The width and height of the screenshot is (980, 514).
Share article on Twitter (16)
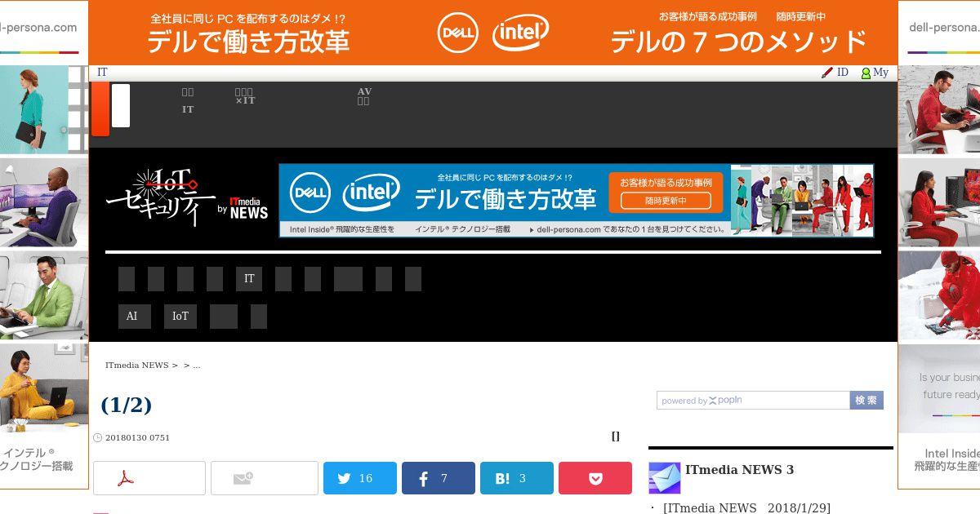360,478
